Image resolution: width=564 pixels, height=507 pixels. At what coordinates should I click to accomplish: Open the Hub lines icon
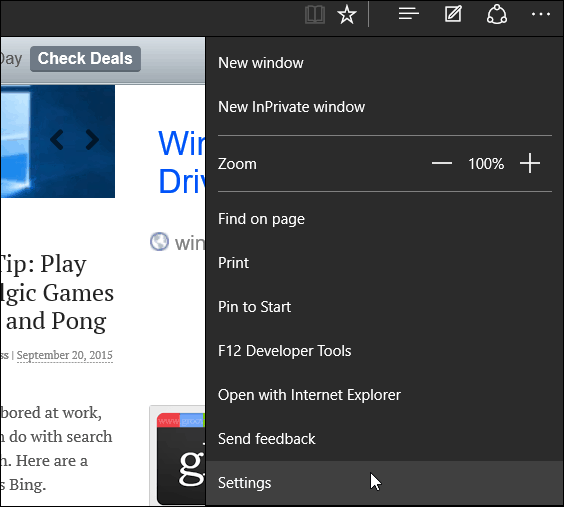pyautogui.click(x=409, y=14)
